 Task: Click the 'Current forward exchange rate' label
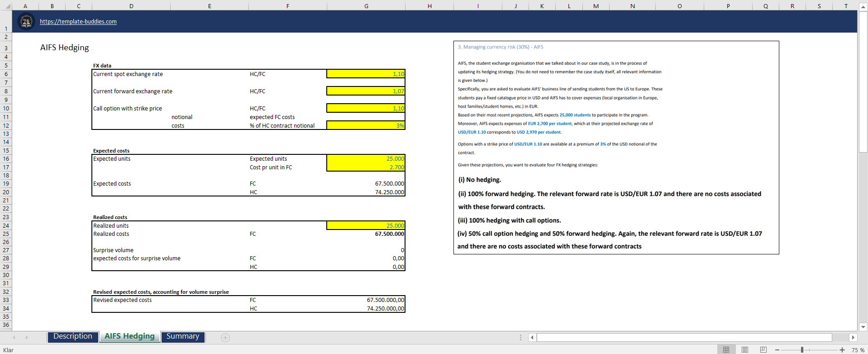pos(133,91)
